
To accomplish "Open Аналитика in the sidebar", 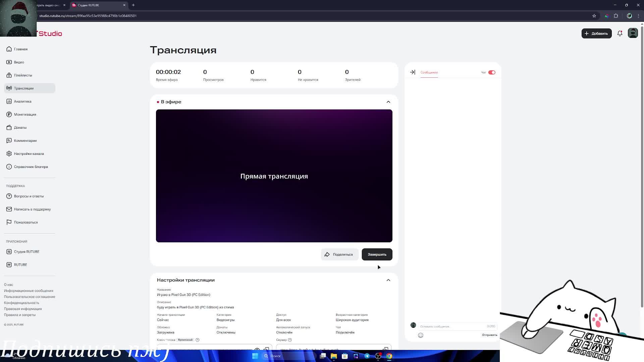I will (x=22, y=101).
